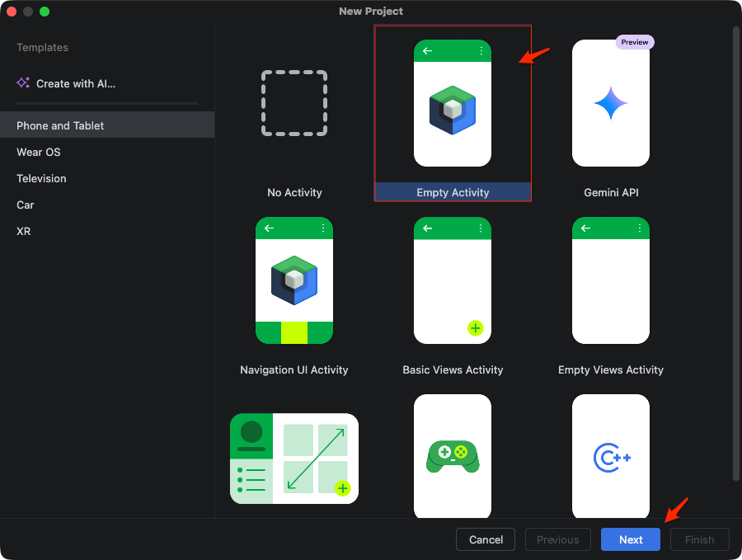Select the Empty Views Activity template icon
742x560 pixels.
[610, 280]
